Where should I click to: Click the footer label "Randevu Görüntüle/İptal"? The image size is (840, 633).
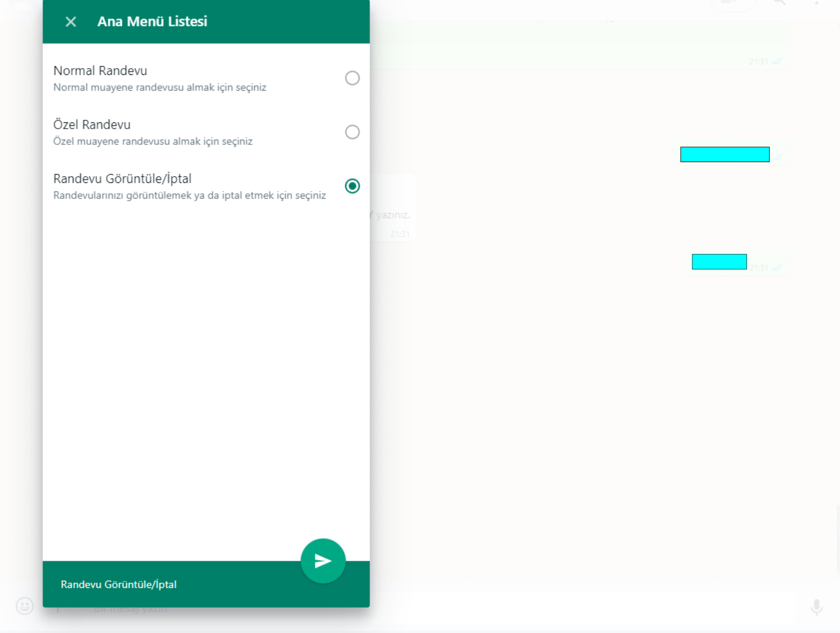click(x=119, y=585)
